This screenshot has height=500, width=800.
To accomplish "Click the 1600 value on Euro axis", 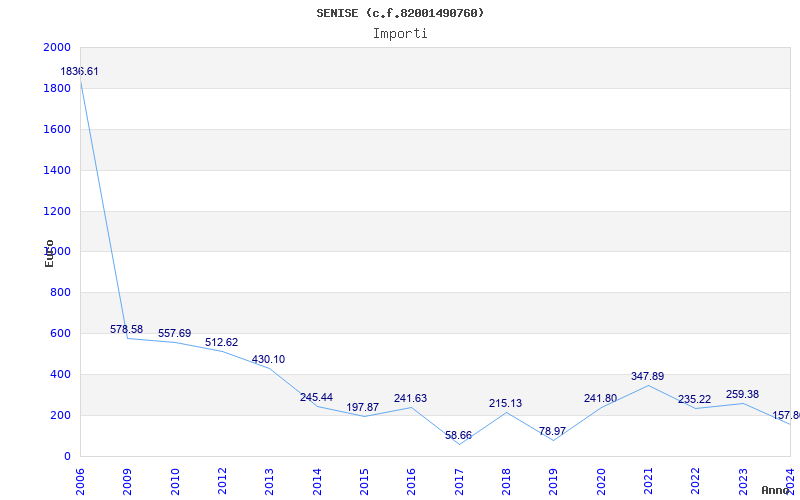I will pos(57,129).
